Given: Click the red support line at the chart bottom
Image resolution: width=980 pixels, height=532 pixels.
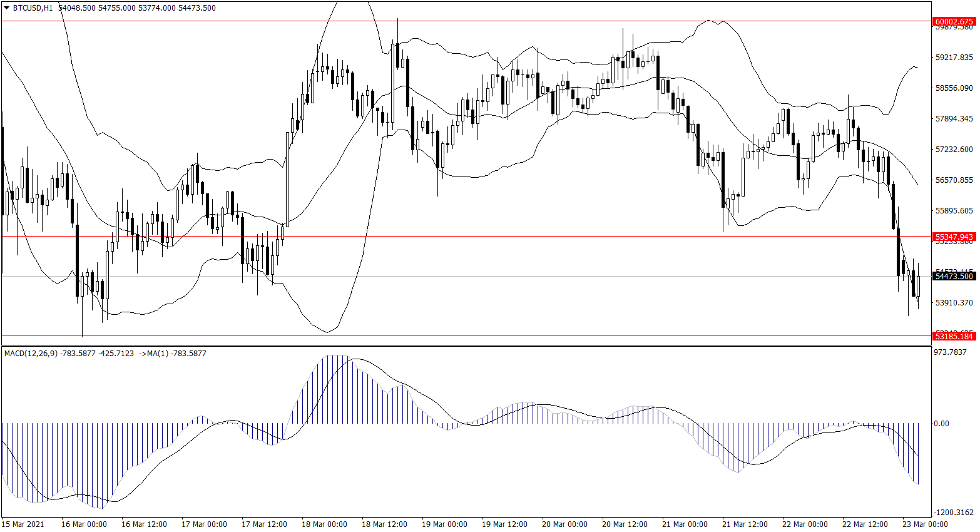Looking at the screenshot, I should [x=438, y=336].
